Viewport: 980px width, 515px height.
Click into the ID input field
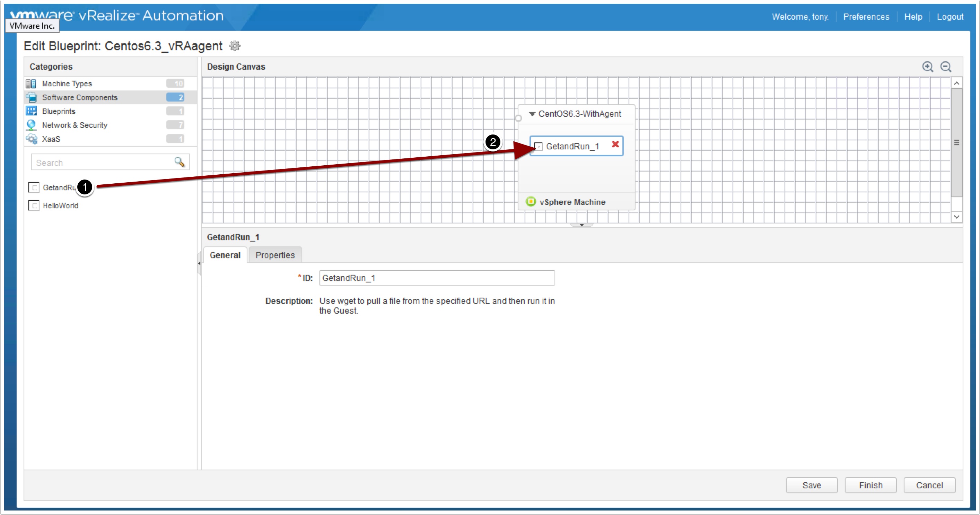pos(436,278)
